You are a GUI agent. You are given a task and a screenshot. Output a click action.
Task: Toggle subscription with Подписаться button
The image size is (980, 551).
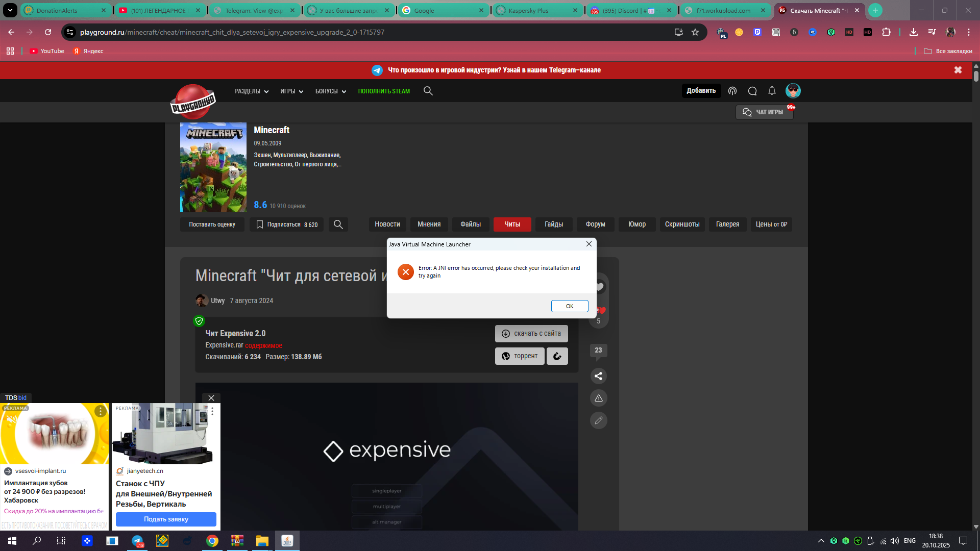(x=286, y=224)
